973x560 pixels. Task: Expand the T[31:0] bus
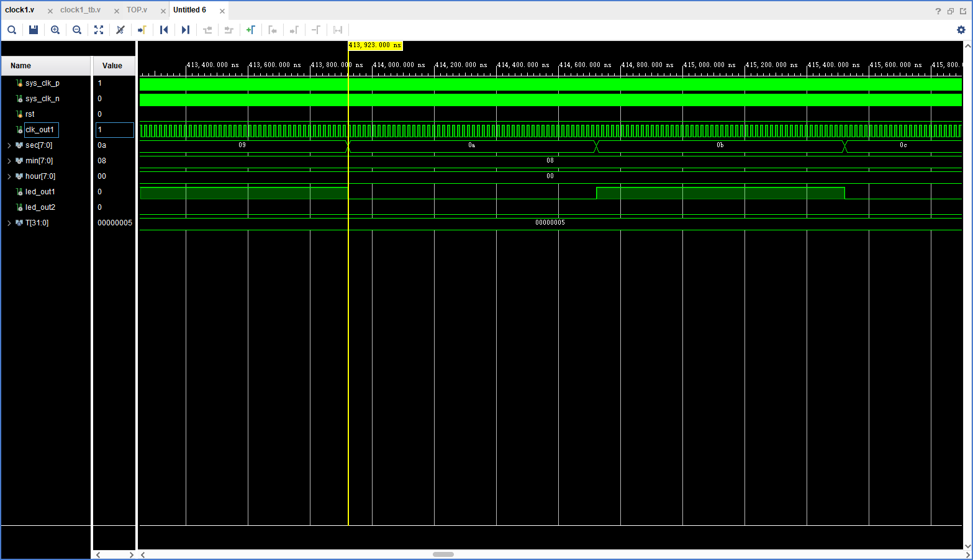[x=9, y=223]
